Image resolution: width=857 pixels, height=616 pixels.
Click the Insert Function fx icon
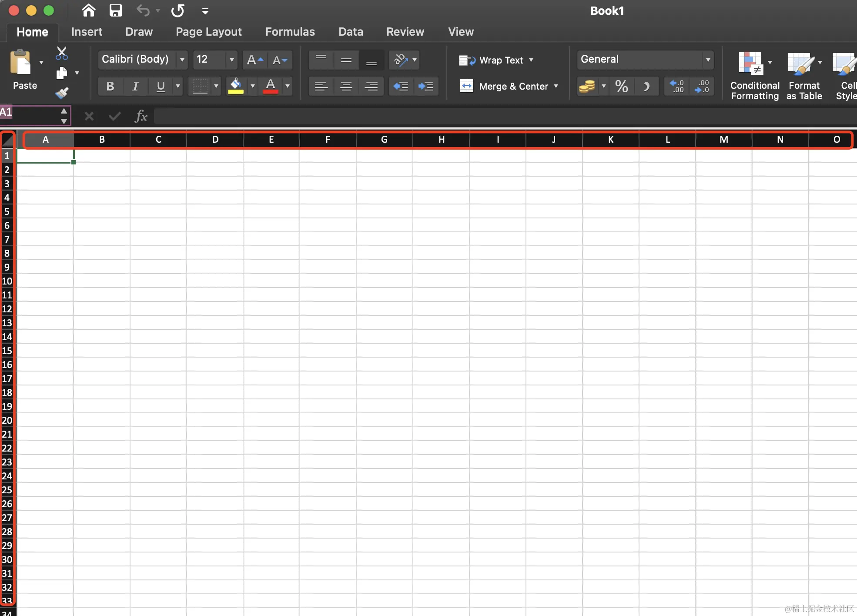click(x=141, y=116)
